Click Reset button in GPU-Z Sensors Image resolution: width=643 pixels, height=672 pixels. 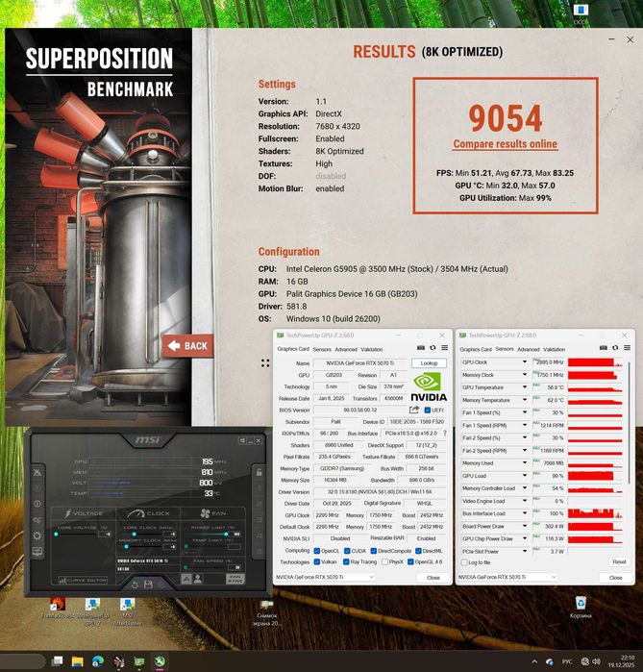tap(619, 561)
